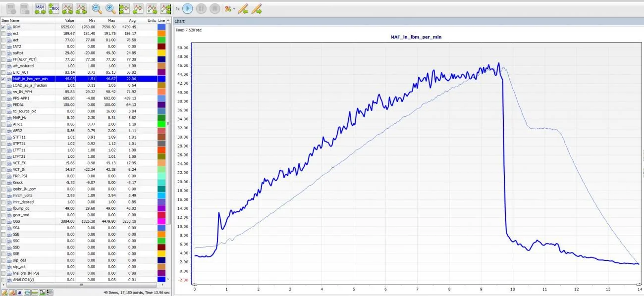Click the 49 Items status bar text
This screenshot has height=296, width=644.
tap(136, 293)
